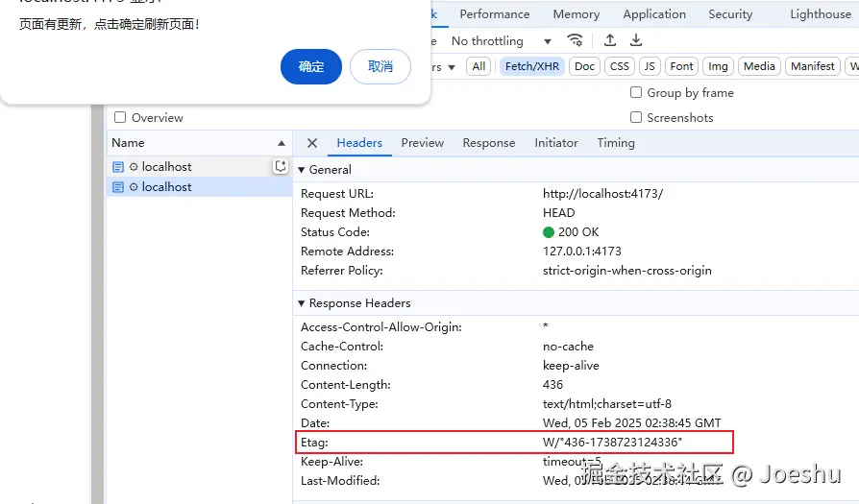Select the highlighted second localhost request

pyautogui.click(x=200, y=186)
